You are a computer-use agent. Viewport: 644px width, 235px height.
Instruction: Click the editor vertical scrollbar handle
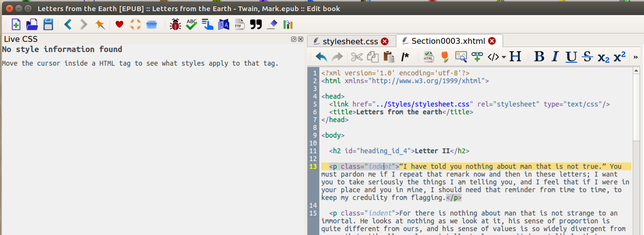(x=636, y=107)
